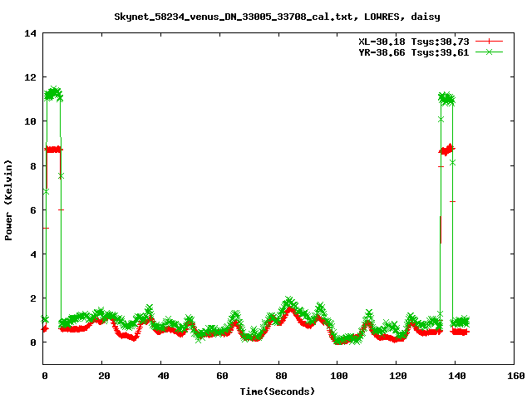The width and height of the screenshot is (532, 399).
Task: Click the y-axis tick label 2
Action: pyautogui.click(x=33, y=298)
